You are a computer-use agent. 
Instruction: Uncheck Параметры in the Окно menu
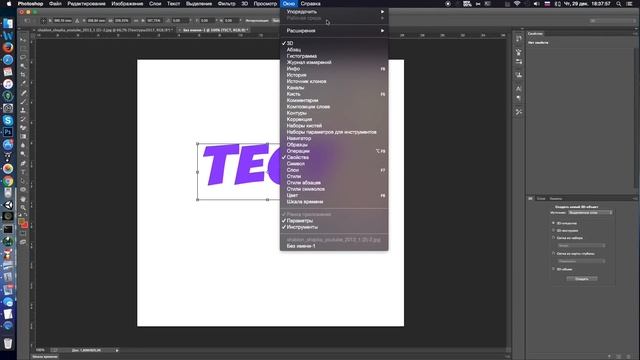(334, 221)
